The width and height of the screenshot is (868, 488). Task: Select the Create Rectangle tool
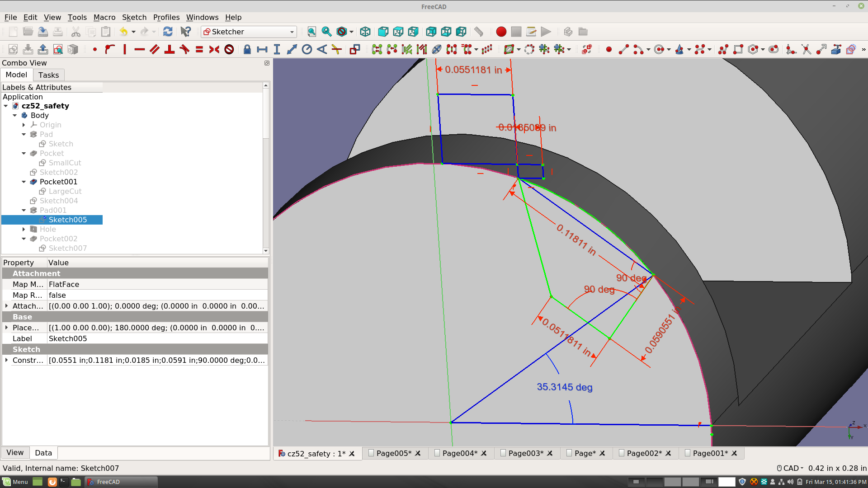point(738,49)
